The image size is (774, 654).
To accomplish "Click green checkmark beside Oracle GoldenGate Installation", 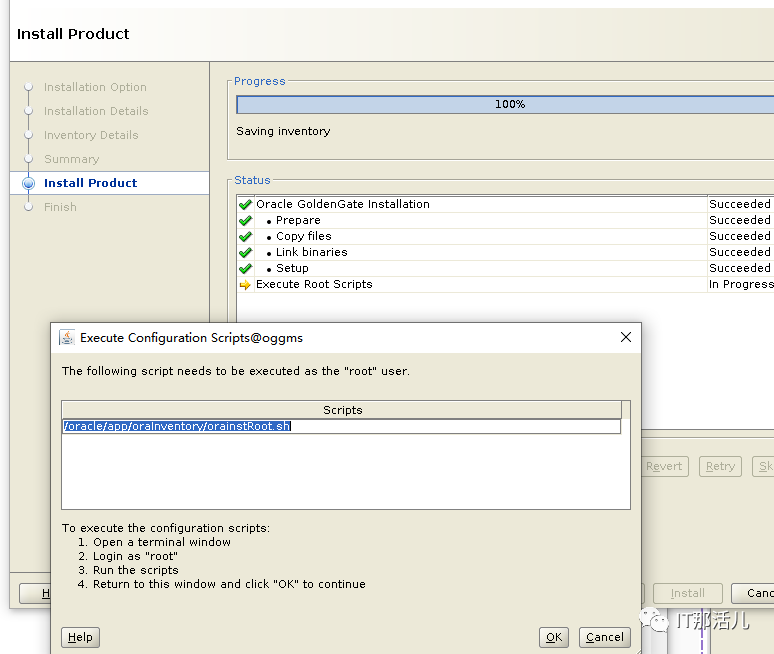I will (x=245, y=205).
